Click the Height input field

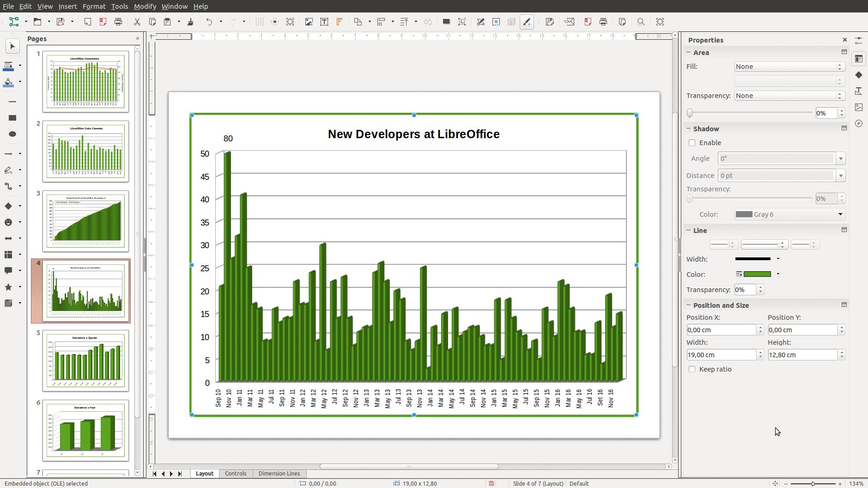pos(802,355)
